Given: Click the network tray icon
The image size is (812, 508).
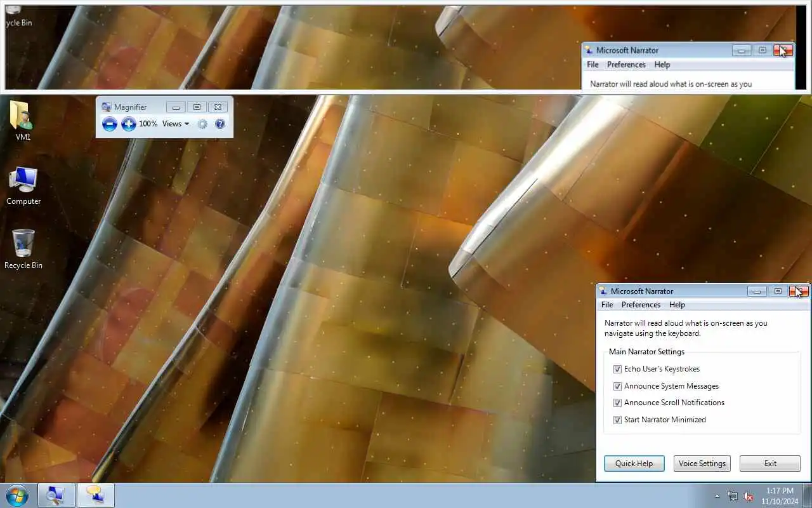Looking at the screenshot, I should (x=733, y=496).
